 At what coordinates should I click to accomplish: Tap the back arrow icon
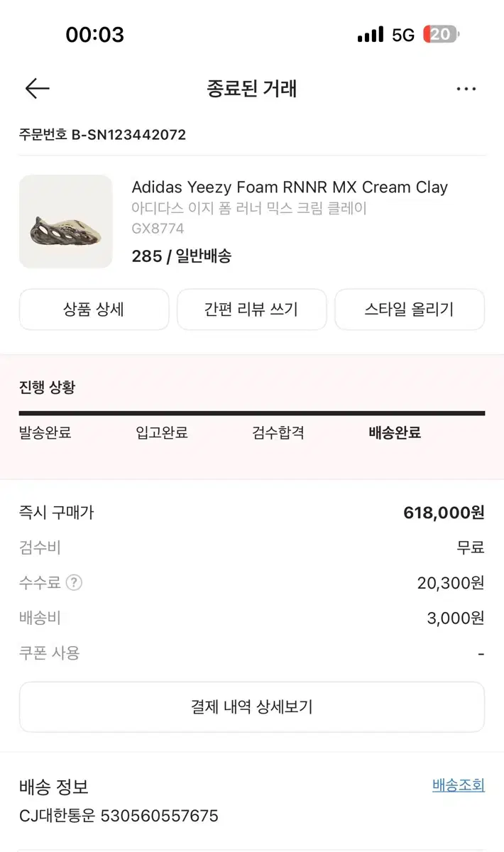37,89
